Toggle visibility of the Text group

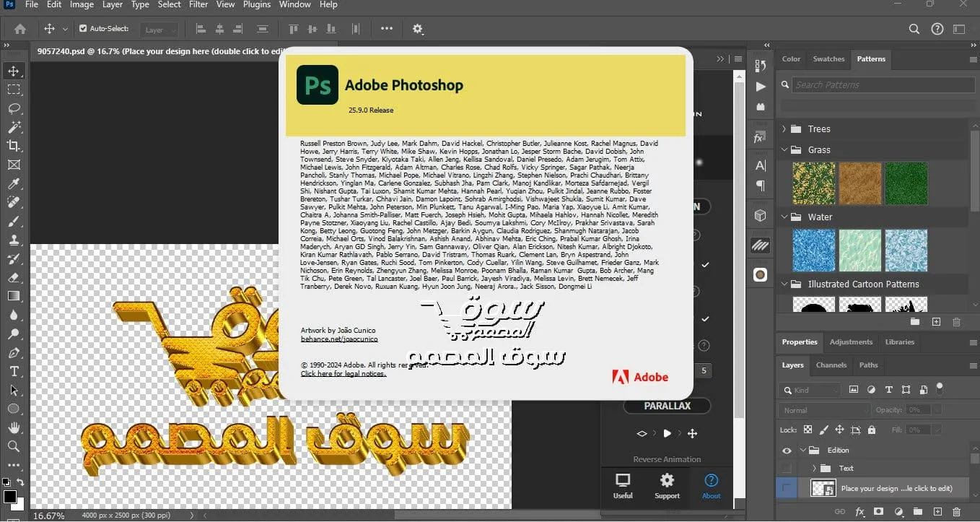[787, 469]
